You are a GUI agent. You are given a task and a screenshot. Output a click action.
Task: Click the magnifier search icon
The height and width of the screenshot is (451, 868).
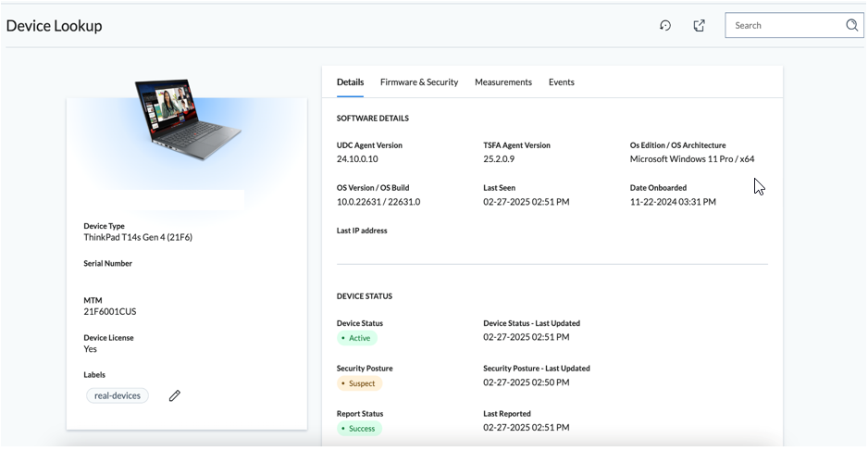[851, 25]
